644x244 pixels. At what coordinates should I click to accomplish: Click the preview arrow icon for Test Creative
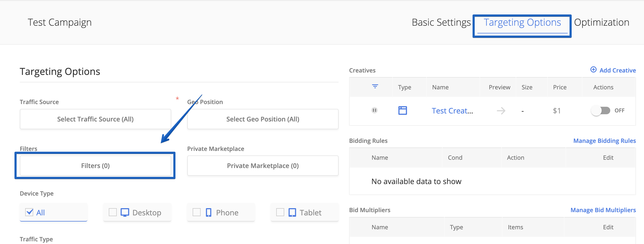501,110
